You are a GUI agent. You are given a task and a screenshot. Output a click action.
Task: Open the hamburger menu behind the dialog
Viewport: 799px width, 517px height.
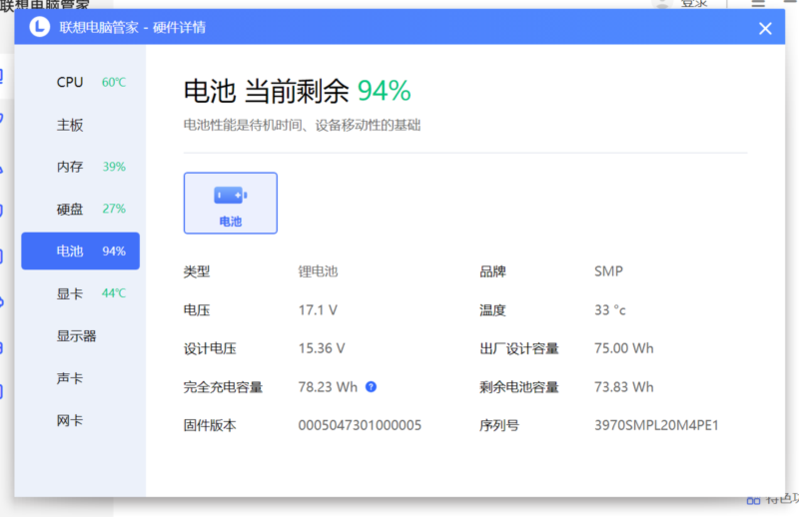[x=758, y=3]
